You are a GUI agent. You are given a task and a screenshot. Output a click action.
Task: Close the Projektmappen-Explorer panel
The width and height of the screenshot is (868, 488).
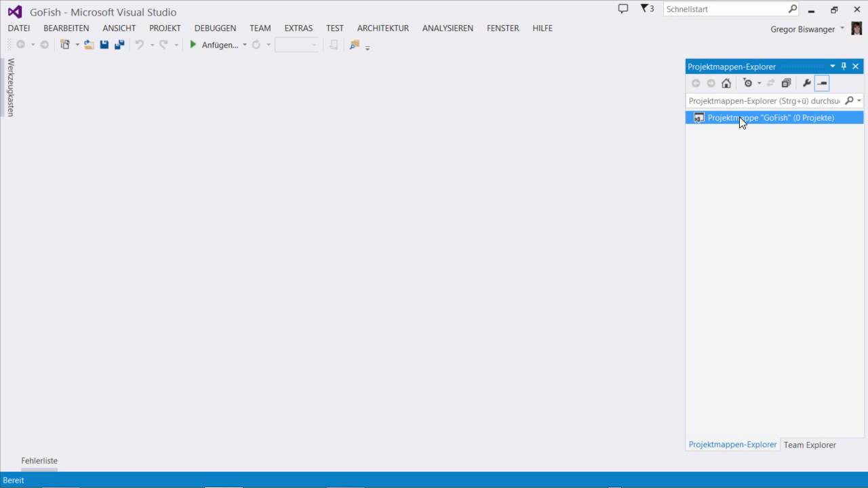coord(856,66)
